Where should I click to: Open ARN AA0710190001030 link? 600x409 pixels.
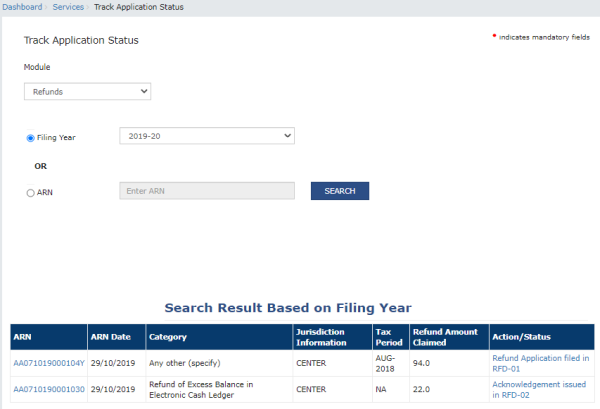(48, 390)
